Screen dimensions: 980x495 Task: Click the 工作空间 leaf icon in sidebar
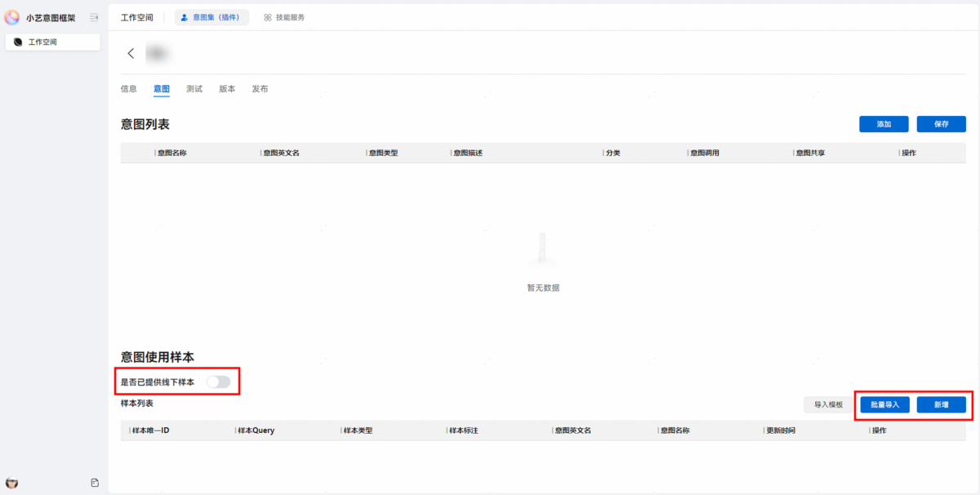(19, 42)
